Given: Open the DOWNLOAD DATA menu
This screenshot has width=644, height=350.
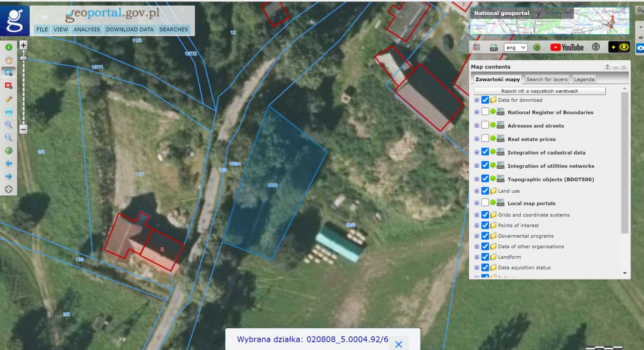Looking at the screenshot, I should (130, 29).
